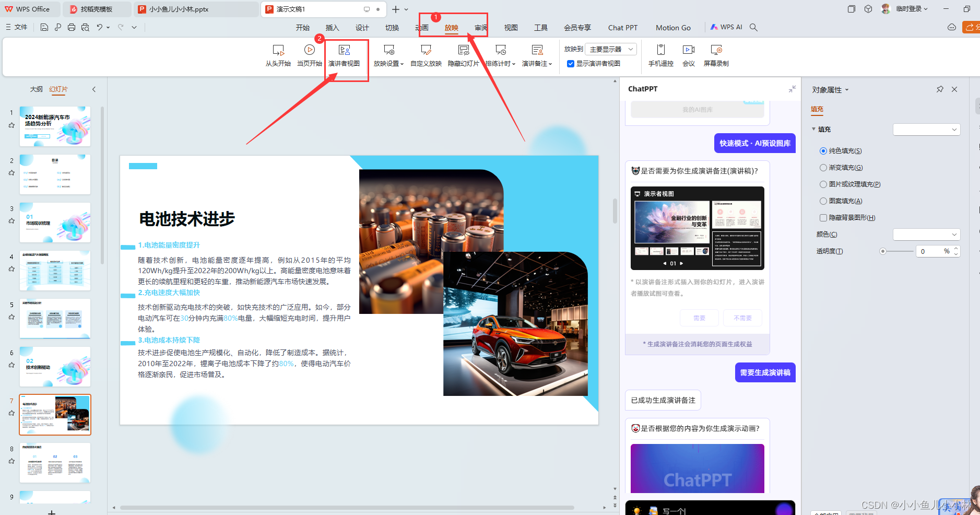This screenshot has height=515, width=980.
Task: Switch to the 插入 ribbon tab
Action: click(332, 28)
